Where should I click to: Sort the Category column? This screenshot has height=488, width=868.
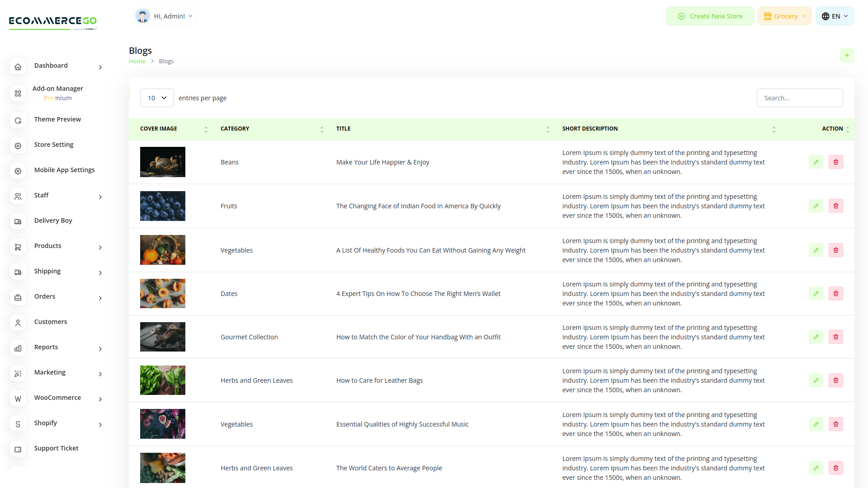tap(321, 129)
